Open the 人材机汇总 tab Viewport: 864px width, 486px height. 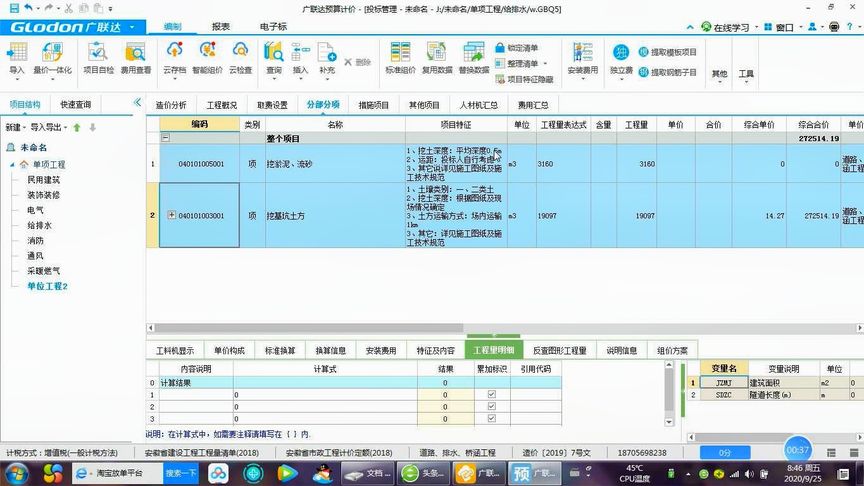pos(478,105)
